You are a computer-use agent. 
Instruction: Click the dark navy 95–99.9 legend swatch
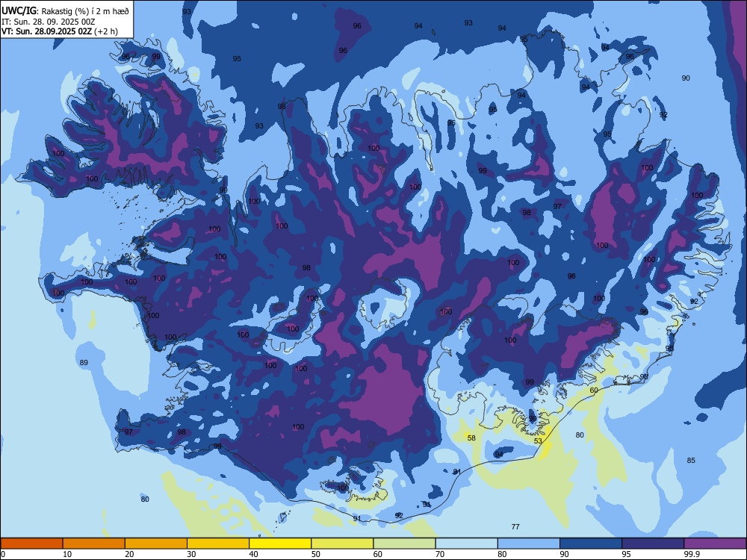tap(653, 544)
